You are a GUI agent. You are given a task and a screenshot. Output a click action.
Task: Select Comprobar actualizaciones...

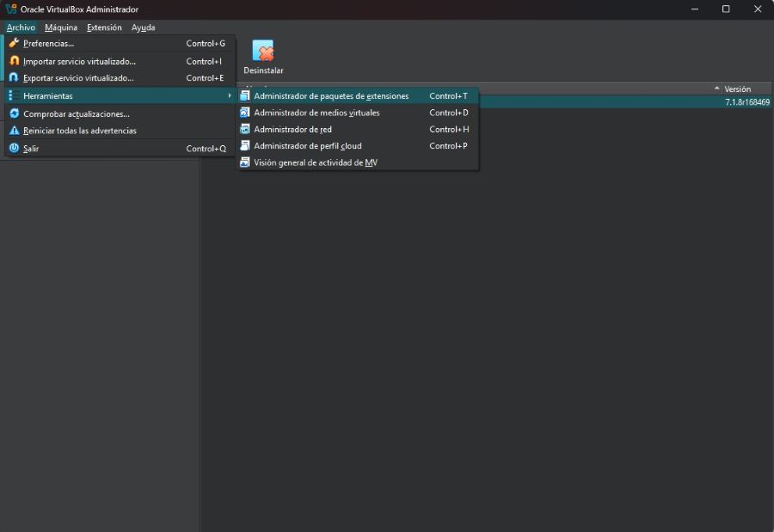click(x=120, y=114)
